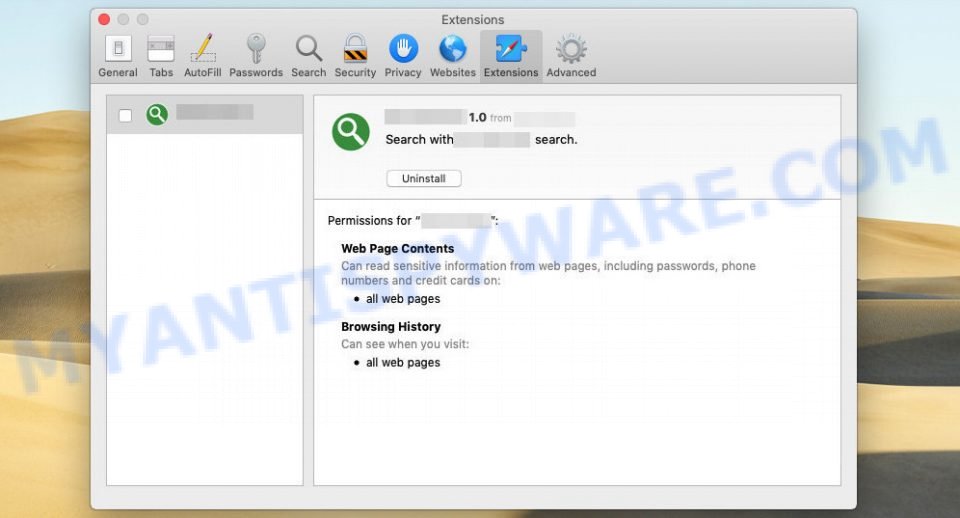Image resolution: width=960 pixels, height=518 pixels.
Task: Click the large green search extension icon
Action: (x=351, y=132)
